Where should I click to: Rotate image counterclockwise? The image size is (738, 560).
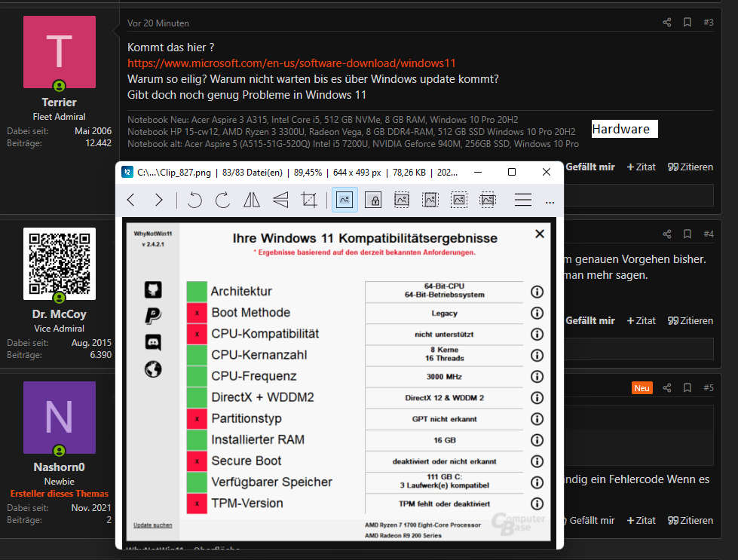pos(194,200)
